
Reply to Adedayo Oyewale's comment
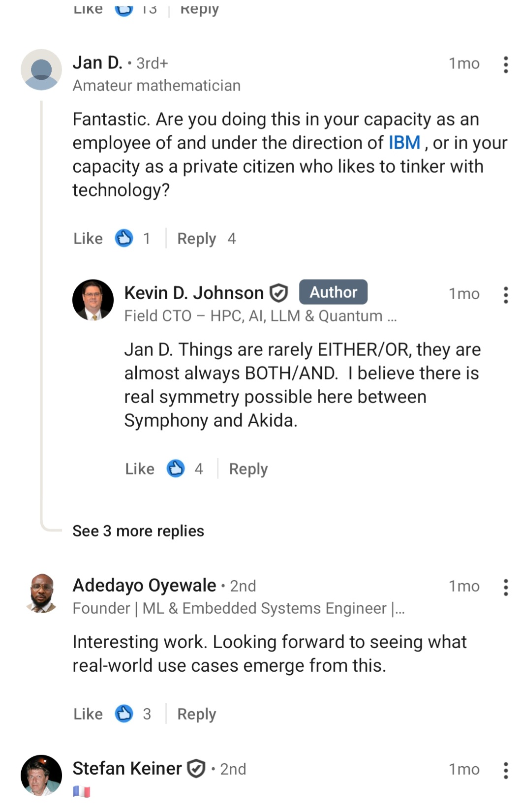point(196,714)
